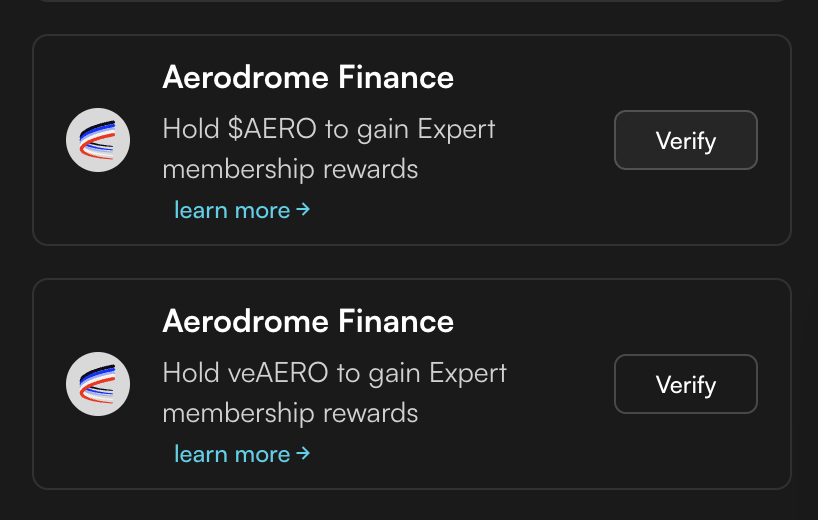818x520 pixels.
Task: Click the Aerodrome logo in the veAERO card
Action: 98,384
